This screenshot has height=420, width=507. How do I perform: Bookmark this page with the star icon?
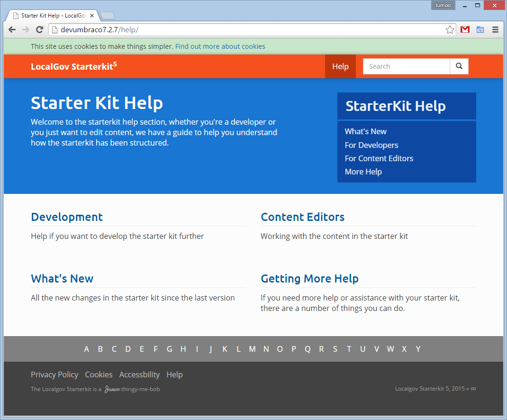click(450, 30)
